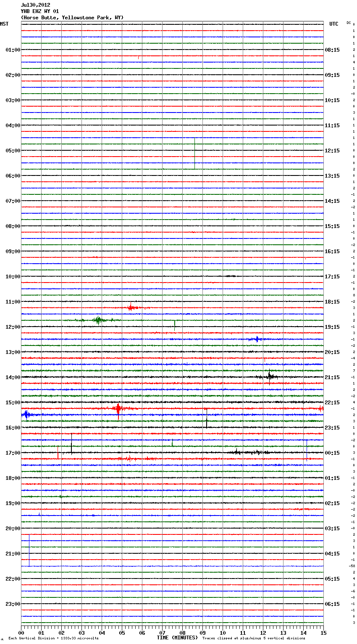
Task: Click the UTC timezone label
Action: [x=333, y=24]
